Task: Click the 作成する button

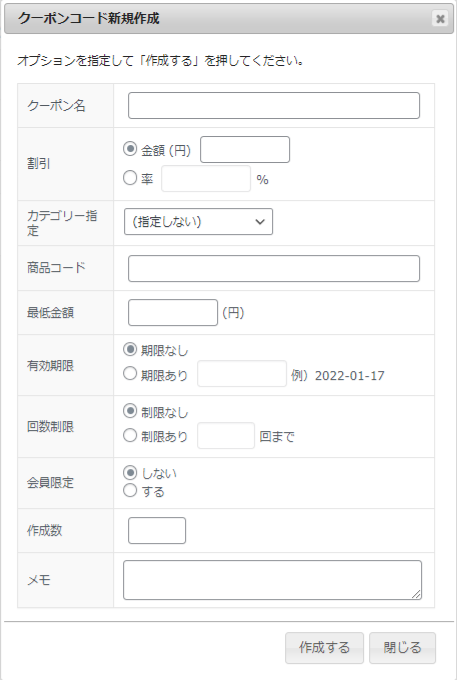Action: tap(324, 648)
